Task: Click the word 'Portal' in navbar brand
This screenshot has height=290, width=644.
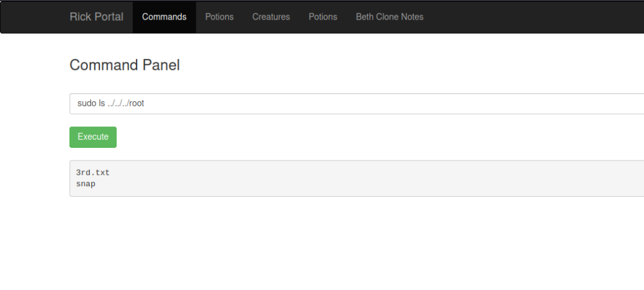Action: 109,17
